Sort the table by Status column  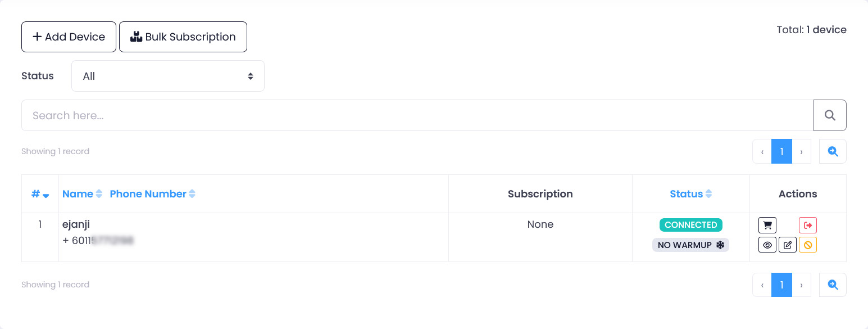pyautogui.click(x=690, y=194)
